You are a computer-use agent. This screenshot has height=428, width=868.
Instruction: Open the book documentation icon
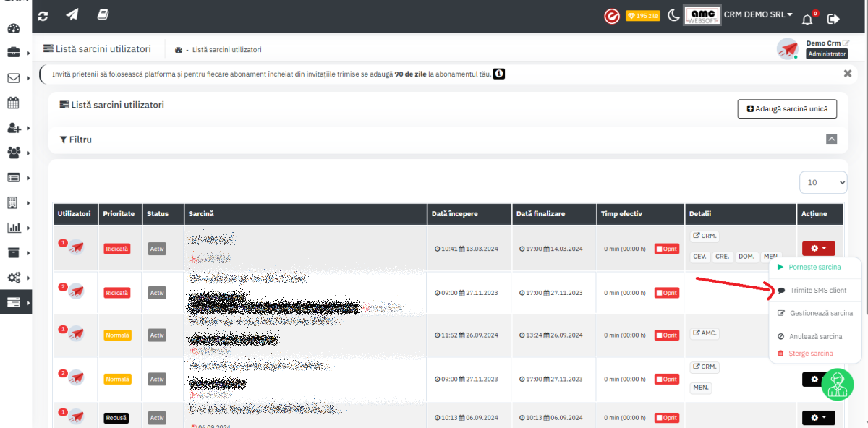point(103,15)
